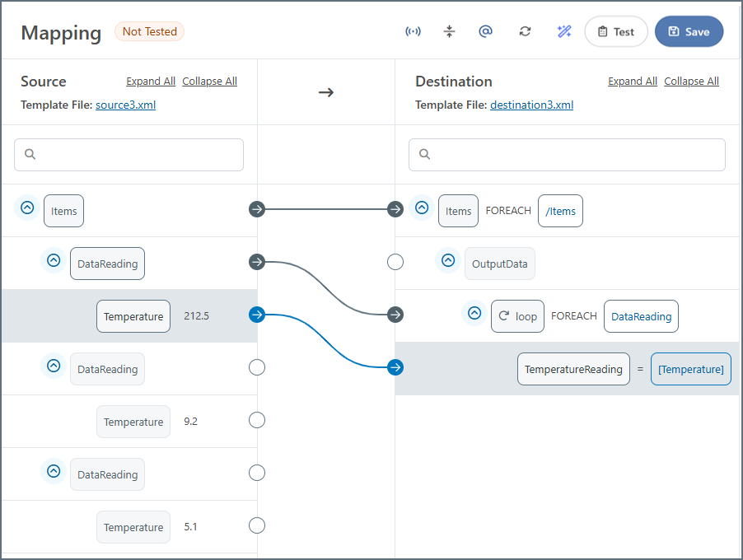Click the @ symbol toolbar icon
This screenshot has height=560, width=743.
coord(485,32)
